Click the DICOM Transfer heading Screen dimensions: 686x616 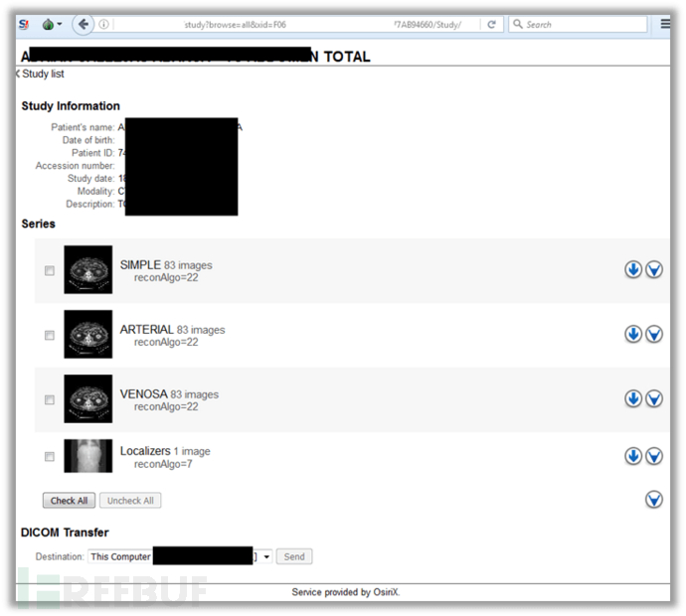tap(65, 533)
